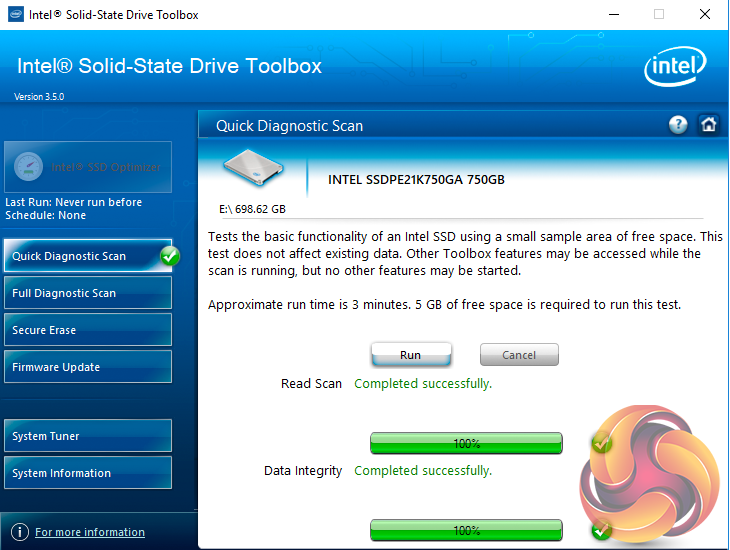Viewport: 730px width, 550px height.
Task: Click the Quick Diagnostic Scan panel title
Action: click(x=289, y=126)
